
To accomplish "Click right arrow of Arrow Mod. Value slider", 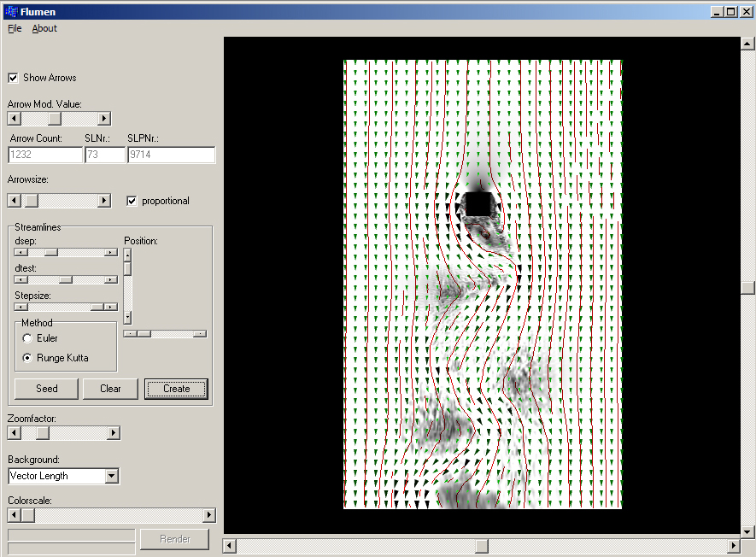I will click(104, 119).
